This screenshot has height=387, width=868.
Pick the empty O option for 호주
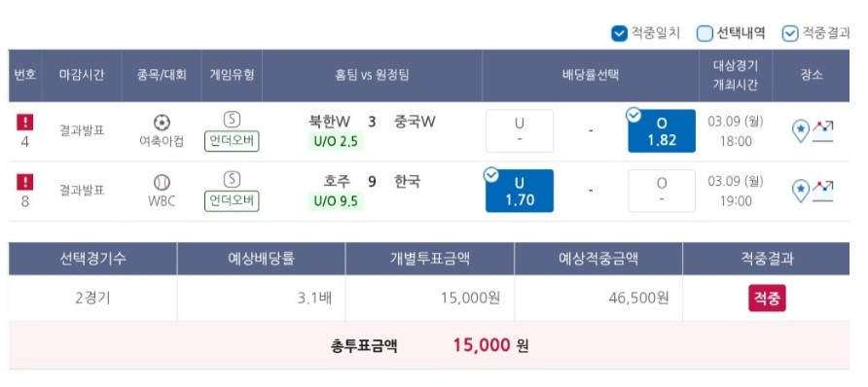click(x=662, y=191)
